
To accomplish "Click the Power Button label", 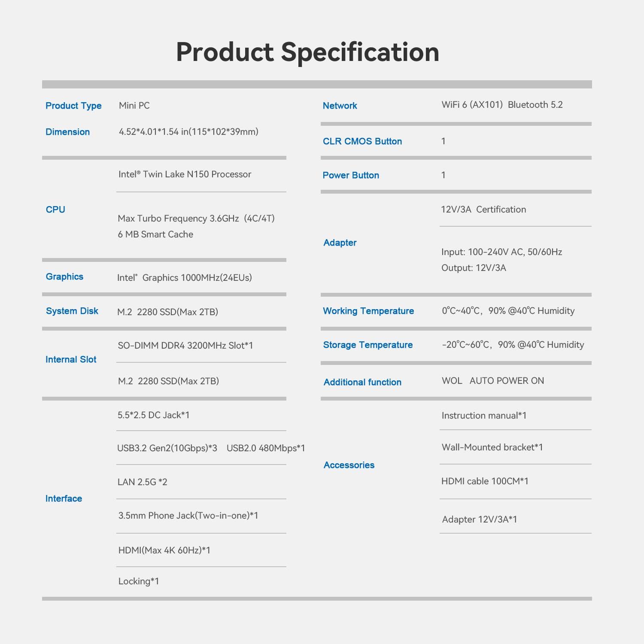I will pos(350,175).
